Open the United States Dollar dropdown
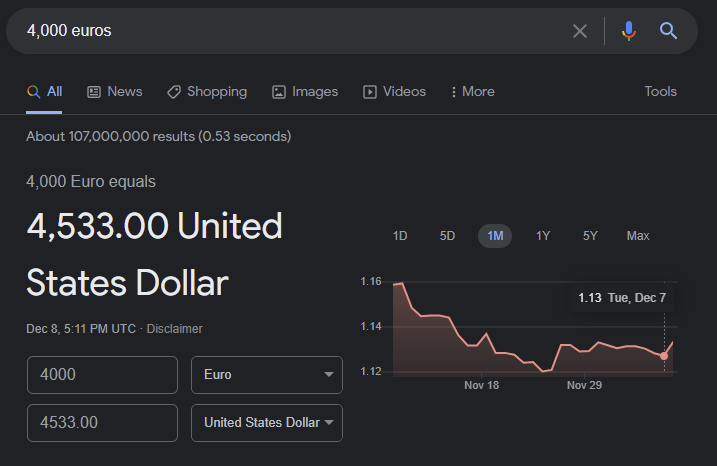This screenshot has height=466, width=717. 266,423
